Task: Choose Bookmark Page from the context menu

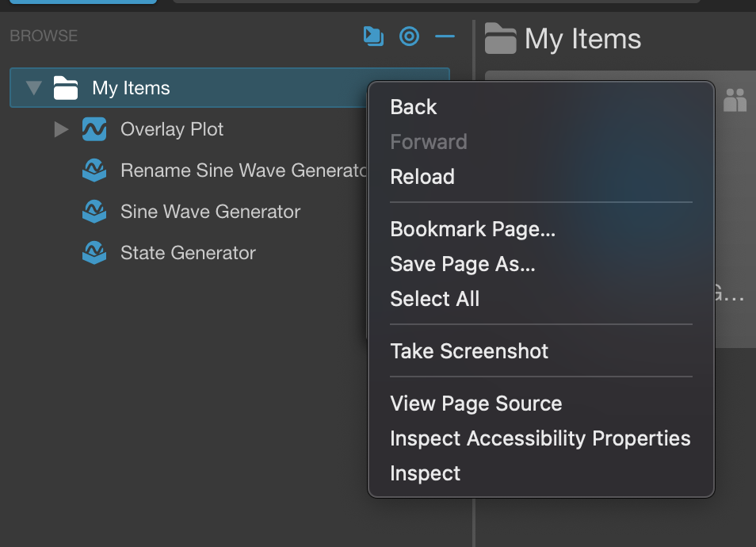Action: coord(472,229)
